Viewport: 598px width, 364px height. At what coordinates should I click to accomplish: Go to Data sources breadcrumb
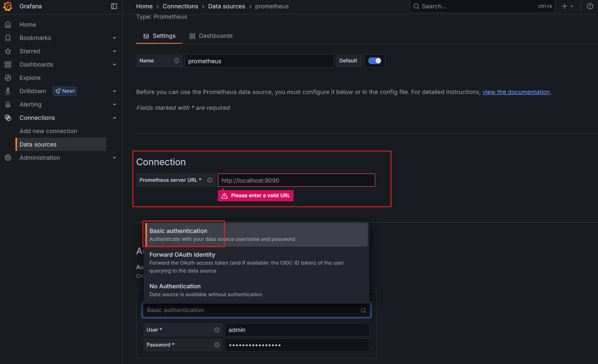227,6
